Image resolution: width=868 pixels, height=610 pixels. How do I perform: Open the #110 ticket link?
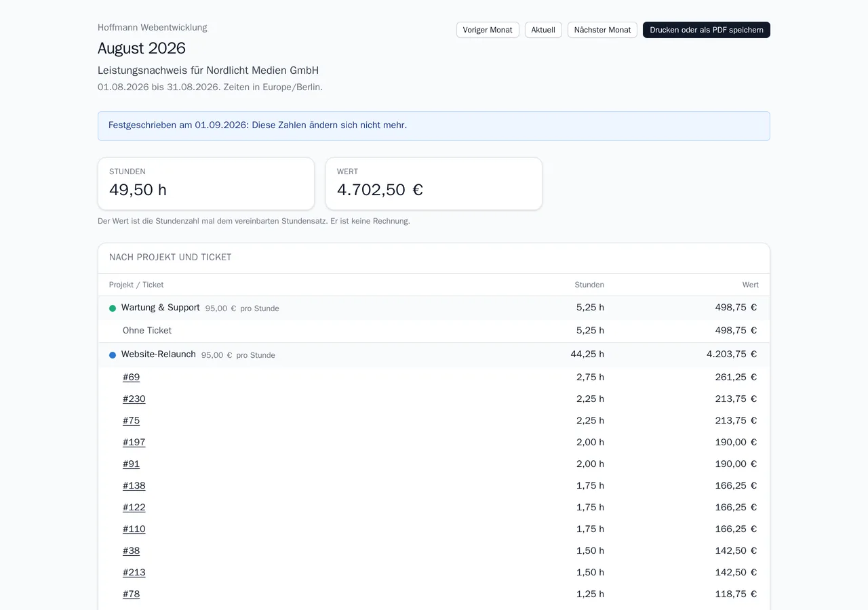point(134,529)
